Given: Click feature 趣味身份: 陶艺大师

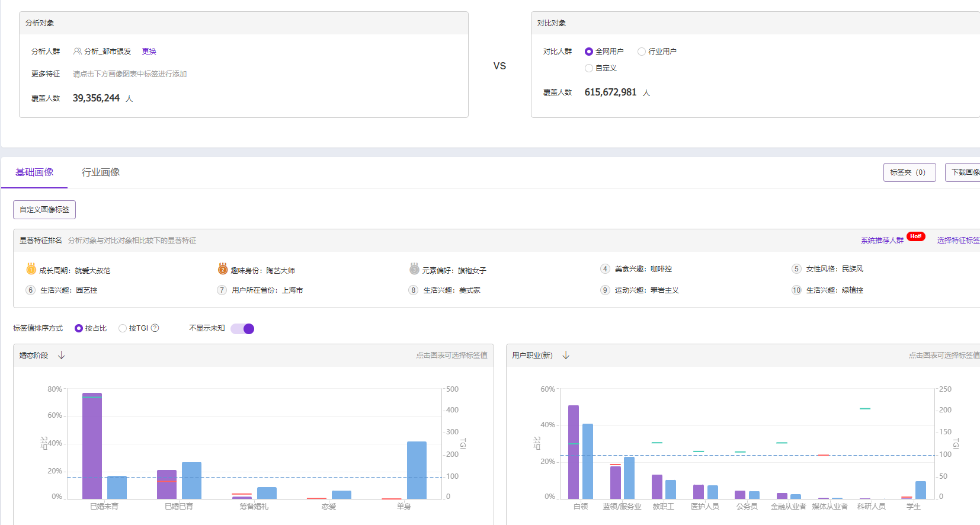Looking at the screenshot, I should (262, 271).
